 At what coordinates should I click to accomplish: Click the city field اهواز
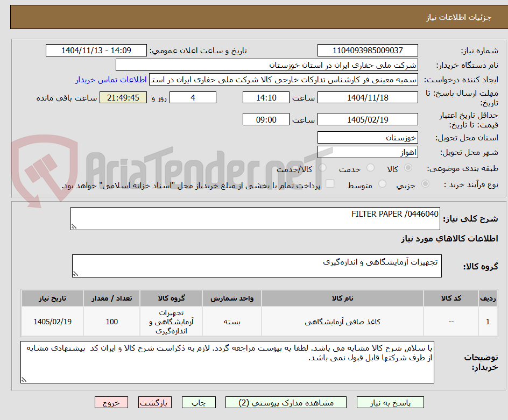[368, 152]
